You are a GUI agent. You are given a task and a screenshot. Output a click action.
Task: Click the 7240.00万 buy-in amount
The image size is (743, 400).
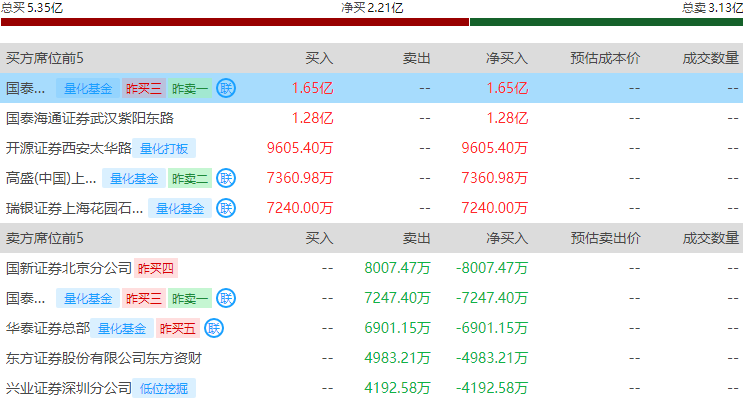tap(300, 208)
